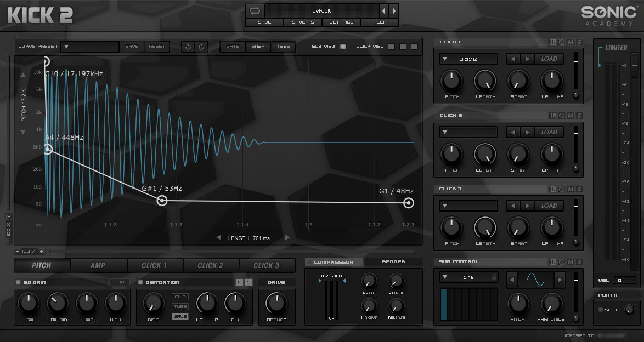Solo the Click 2 layer
Viewport: 644px width, 342px height.
click(579, 115)
